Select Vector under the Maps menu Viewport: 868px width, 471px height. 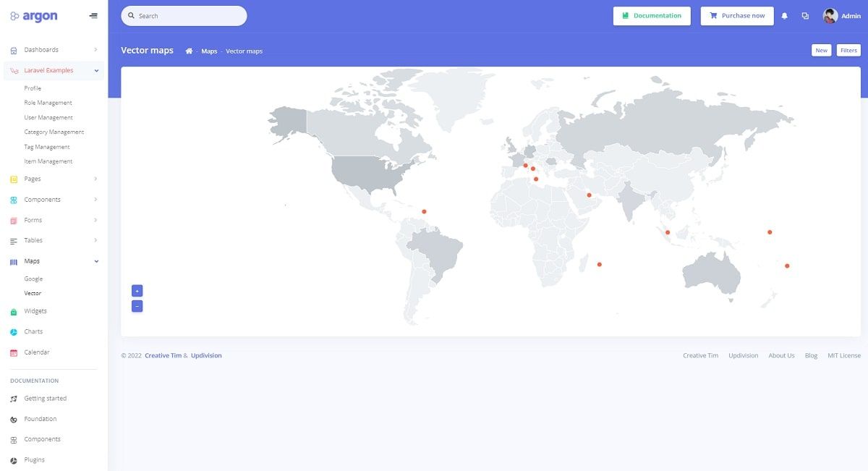tap(32, 293)
